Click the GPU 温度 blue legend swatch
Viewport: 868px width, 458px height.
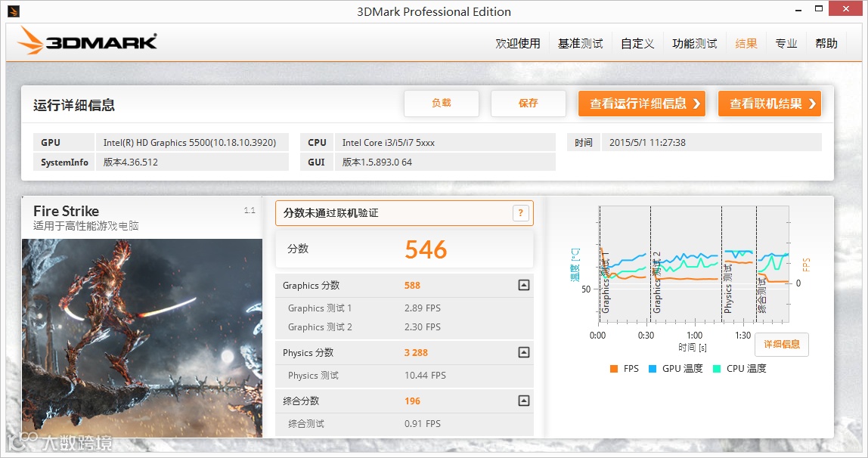(x=652, y=368)
